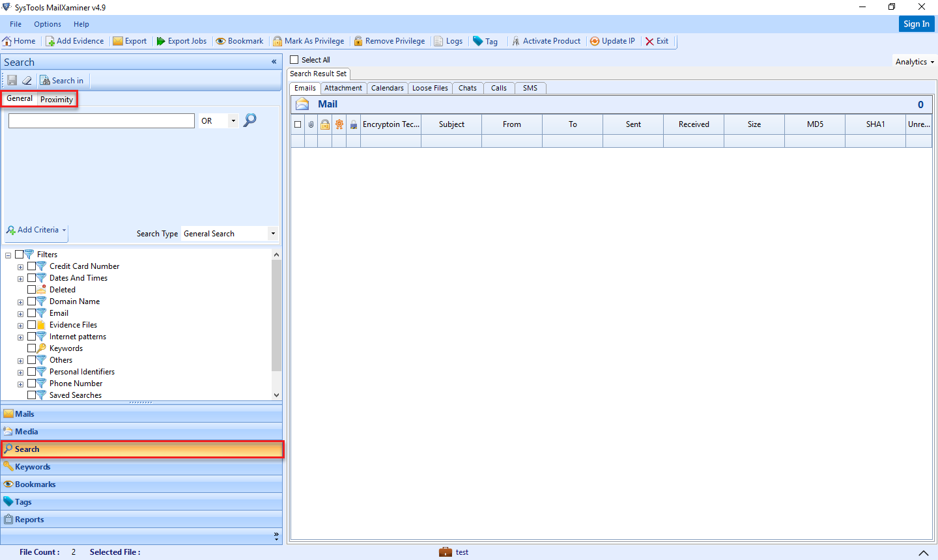This screenshot has width=938, height=560.
Task: Run search with magnifier icon
Action: [x=249, y=120]
